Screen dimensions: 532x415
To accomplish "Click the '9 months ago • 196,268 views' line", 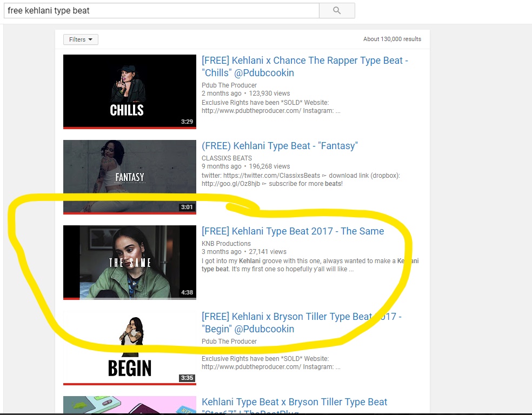I will coord(245,166).
